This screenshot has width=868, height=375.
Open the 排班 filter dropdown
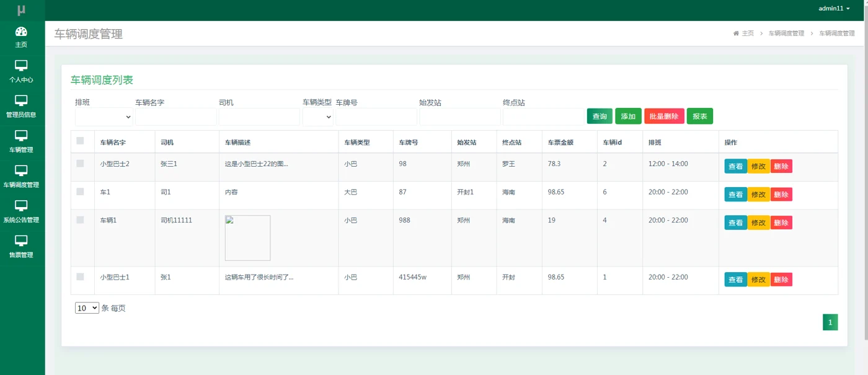point(104,117)
